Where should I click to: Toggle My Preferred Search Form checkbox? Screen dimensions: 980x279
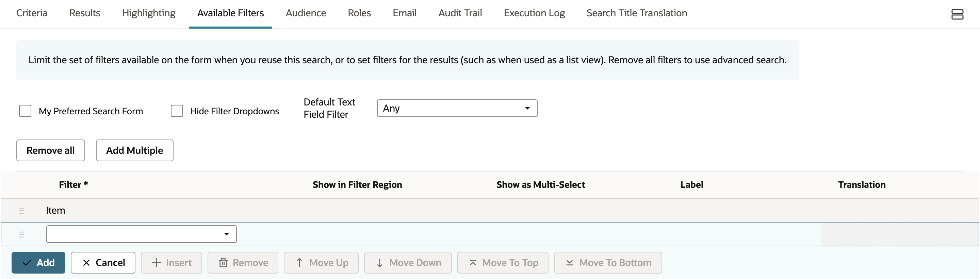coord(25,111)
